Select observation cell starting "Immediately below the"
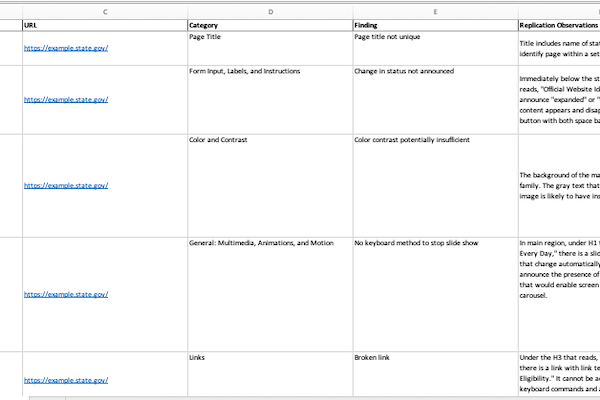 (559, 100)
